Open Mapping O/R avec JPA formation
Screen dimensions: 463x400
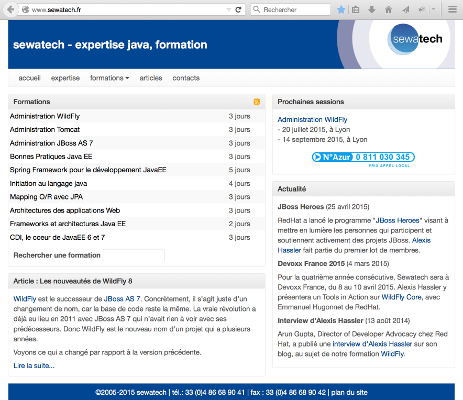pos(137,197)
